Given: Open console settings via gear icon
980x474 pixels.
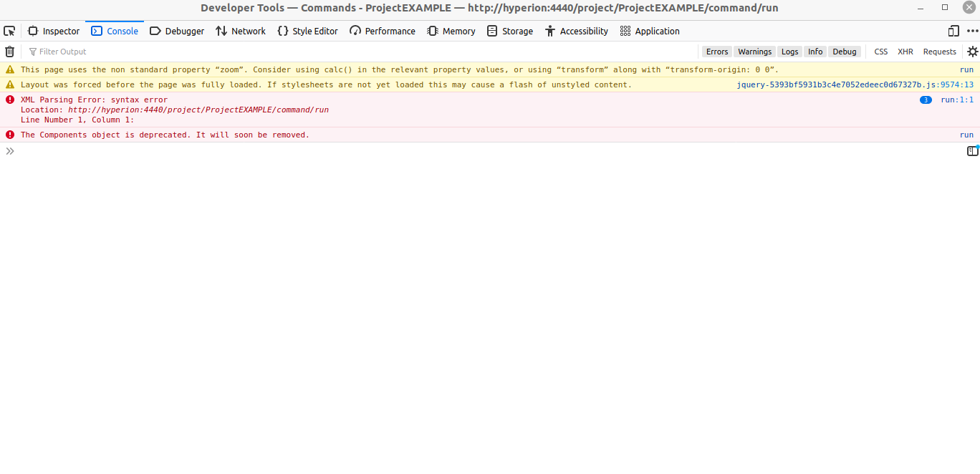Looking at the screenshot, I should 972,51.
